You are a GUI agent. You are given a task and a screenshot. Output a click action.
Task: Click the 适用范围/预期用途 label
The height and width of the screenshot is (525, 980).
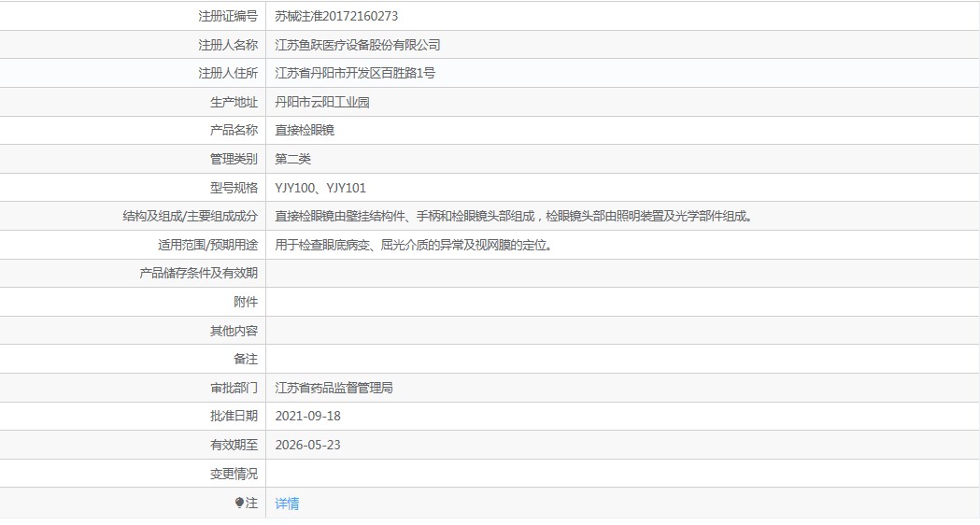(x=207, y=245)
